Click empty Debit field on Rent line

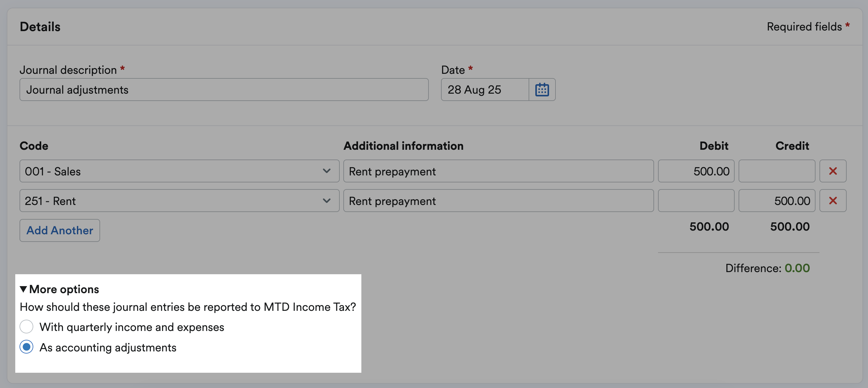point(696,201)
